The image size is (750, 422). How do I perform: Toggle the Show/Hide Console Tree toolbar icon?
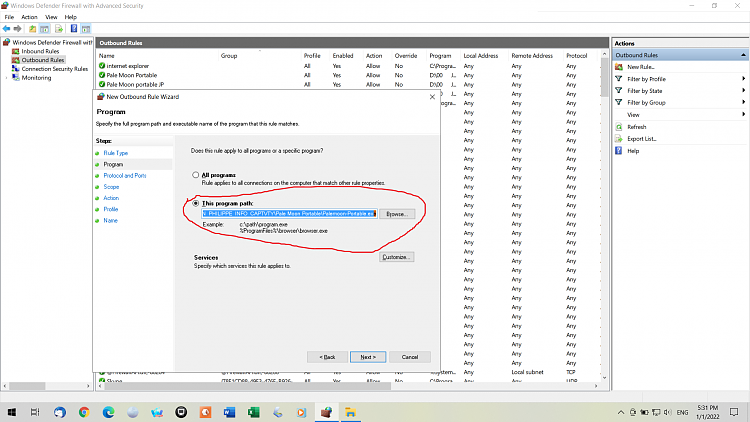[44, 29]
